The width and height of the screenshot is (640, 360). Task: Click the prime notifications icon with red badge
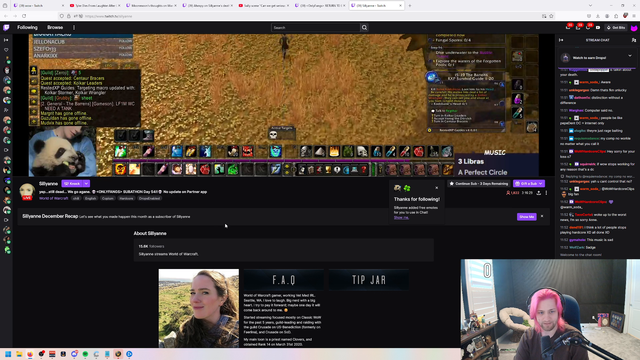coord(569,27)
